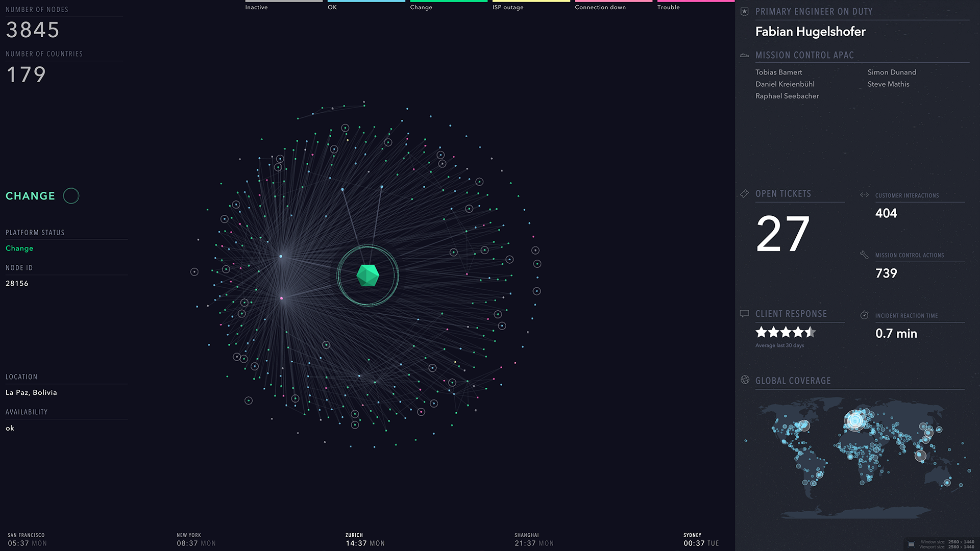Click the circle indicator next to CHANGE heading
Screen dimensions: 980x551
tap(71, 196)
